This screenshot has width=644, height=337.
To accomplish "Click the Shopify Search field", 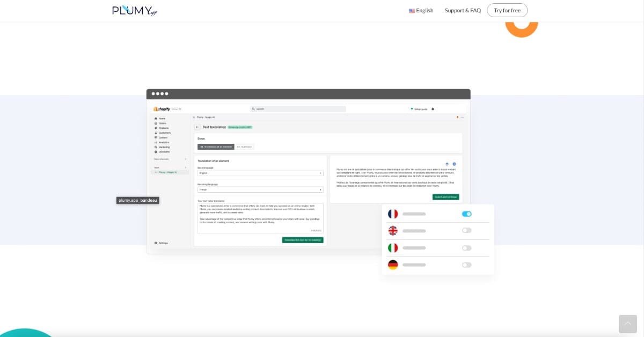I will [298, 109].
